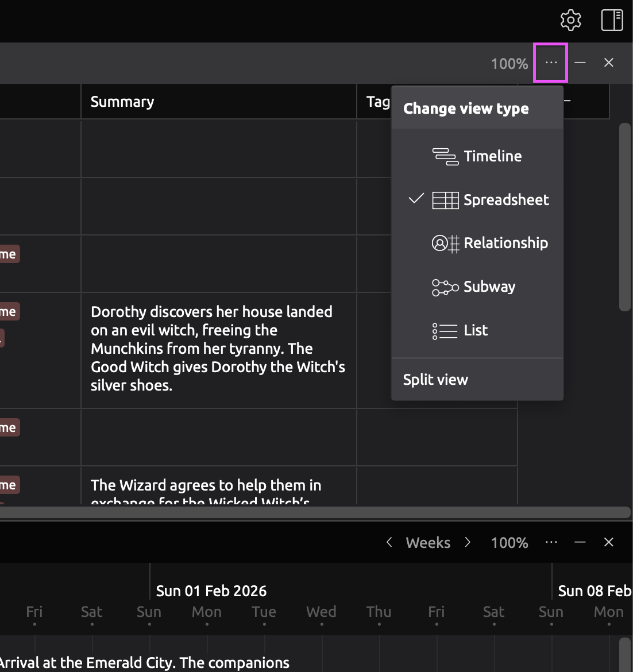Viewport: 633px width, 672px height.
Task: Close the spreadsheet panel's three-dot dropdown
Action: coord(551,63)
